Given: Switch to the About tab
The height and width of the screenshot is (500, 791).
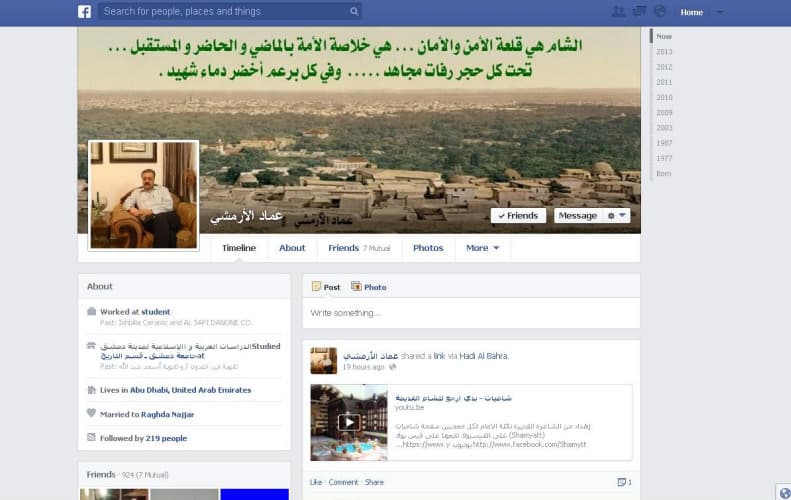Looking at the screenshot, I should 292,248.
